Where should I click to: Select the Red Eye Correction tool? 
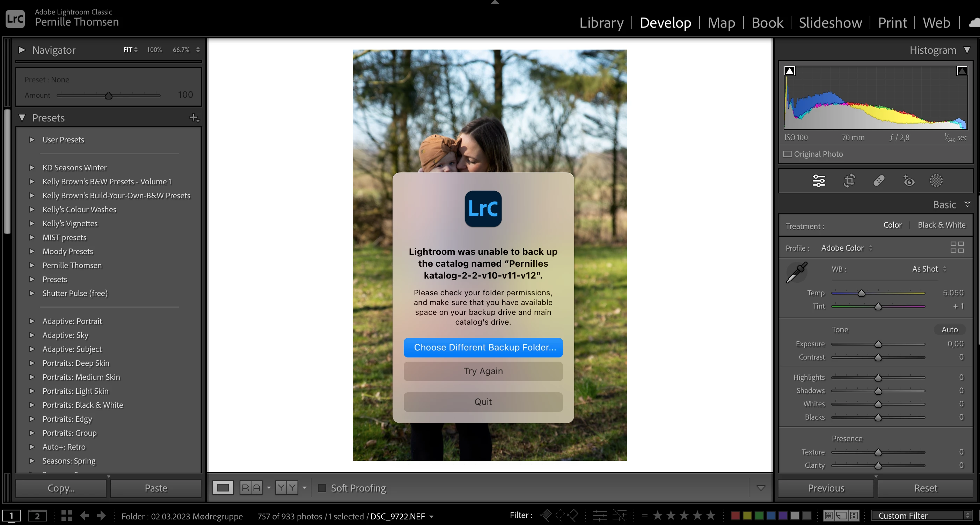click(908, 180)
